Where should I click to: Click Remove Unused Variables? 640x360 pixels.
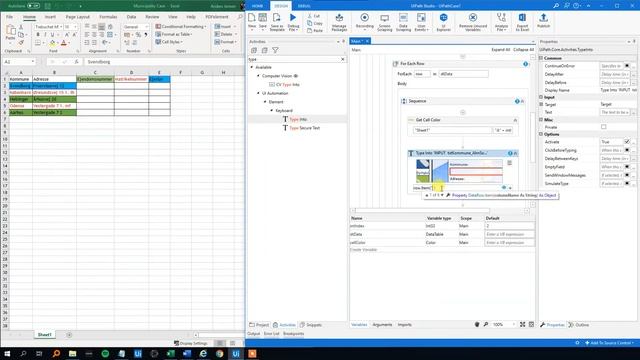click(473, 22)
